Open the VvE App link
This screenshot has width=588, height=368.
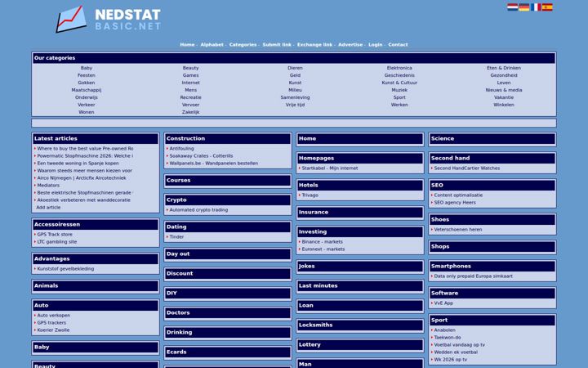tap(443, 303)
